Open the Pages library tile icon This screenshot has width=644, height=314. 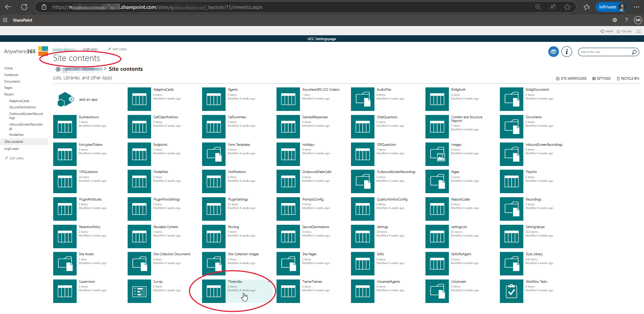click(437, 181)
